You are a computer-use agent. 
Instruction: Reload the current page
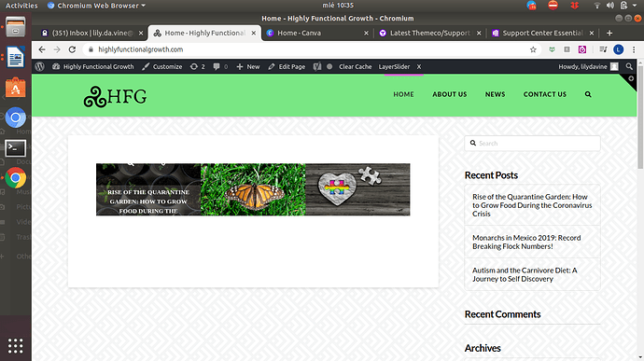pyautogui.click(x=72, y=49)
